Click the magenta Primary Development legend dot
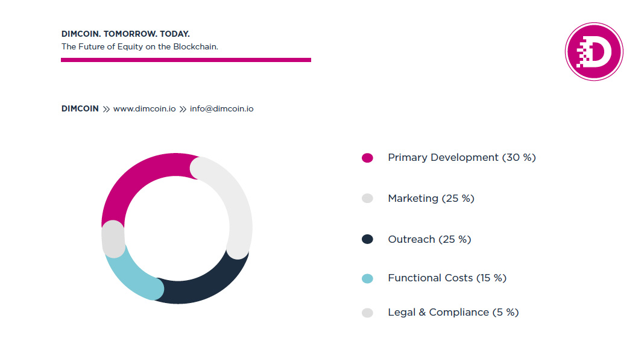 pyautogui.click(x=367, y=158)
